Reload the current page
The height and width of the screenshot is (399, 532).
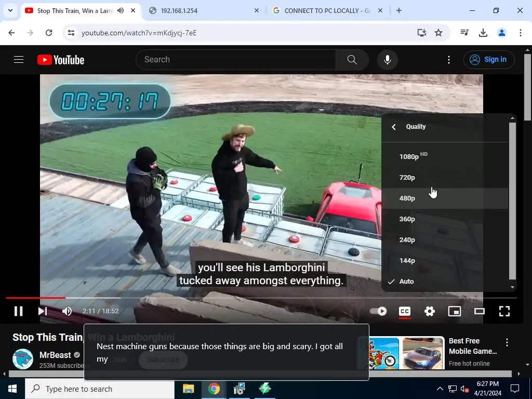49,33
